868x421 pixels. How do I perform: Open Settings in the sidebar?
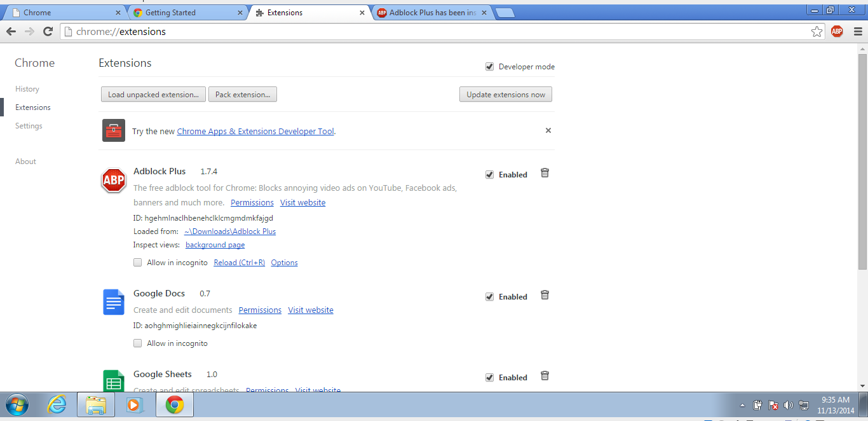click(x=29, y=126)
